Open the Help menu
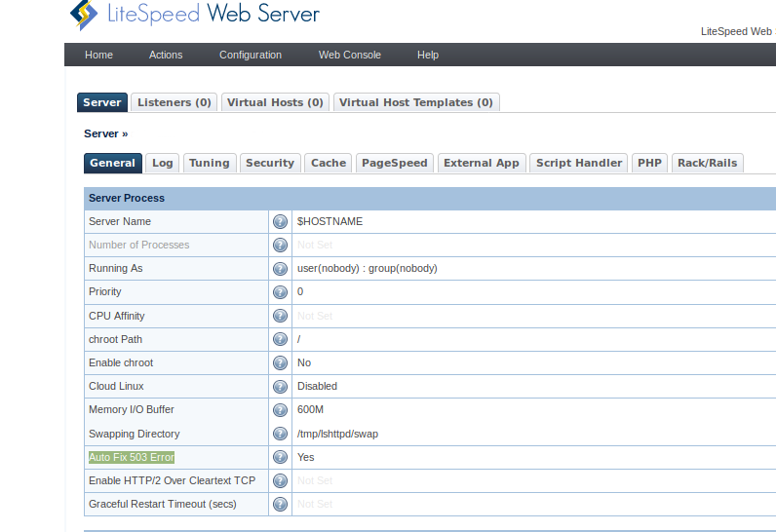This screenshot has height=532, width=776. pos(428,55)
